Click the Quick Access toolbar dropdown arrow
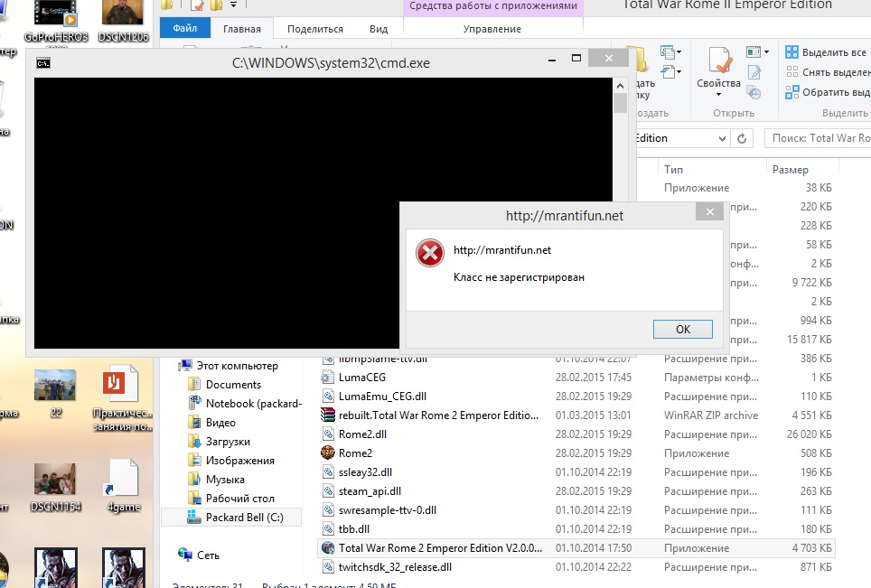Screen dimensions: 871x588 click(234, 5)
